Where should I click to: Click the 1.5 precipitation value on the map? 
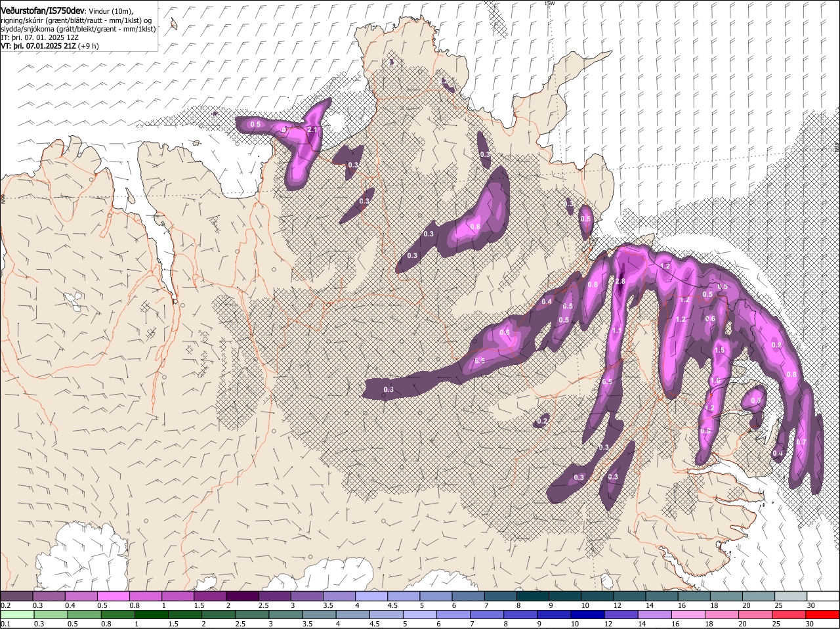coord(719,351)
